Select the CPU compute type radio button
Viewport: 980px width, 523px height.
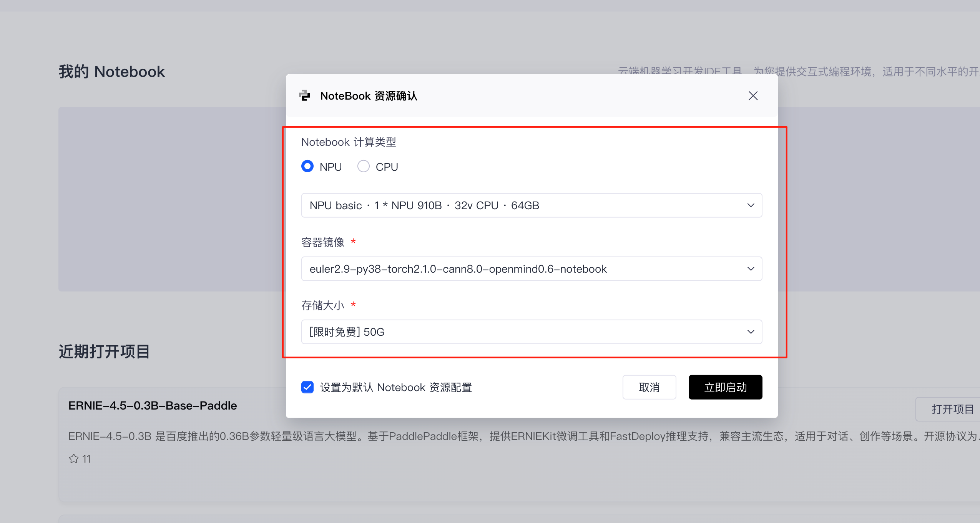(x=364, y=167)
